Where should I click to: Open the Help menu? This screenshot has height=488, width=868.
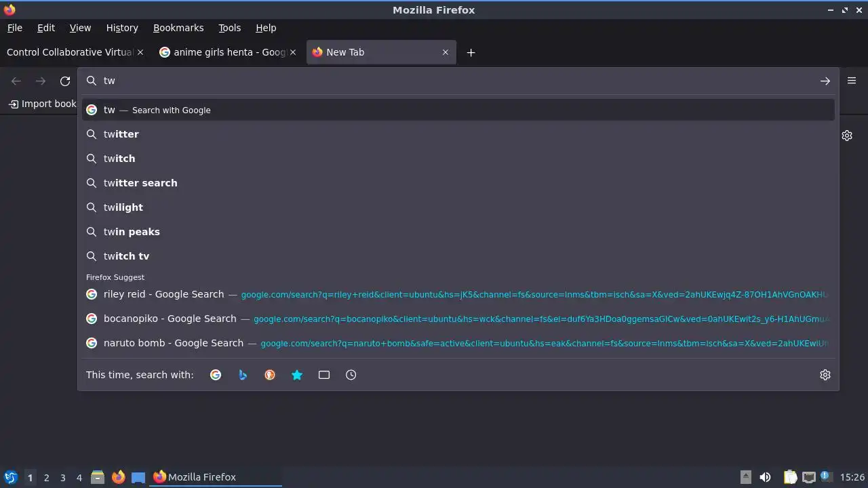266,28
